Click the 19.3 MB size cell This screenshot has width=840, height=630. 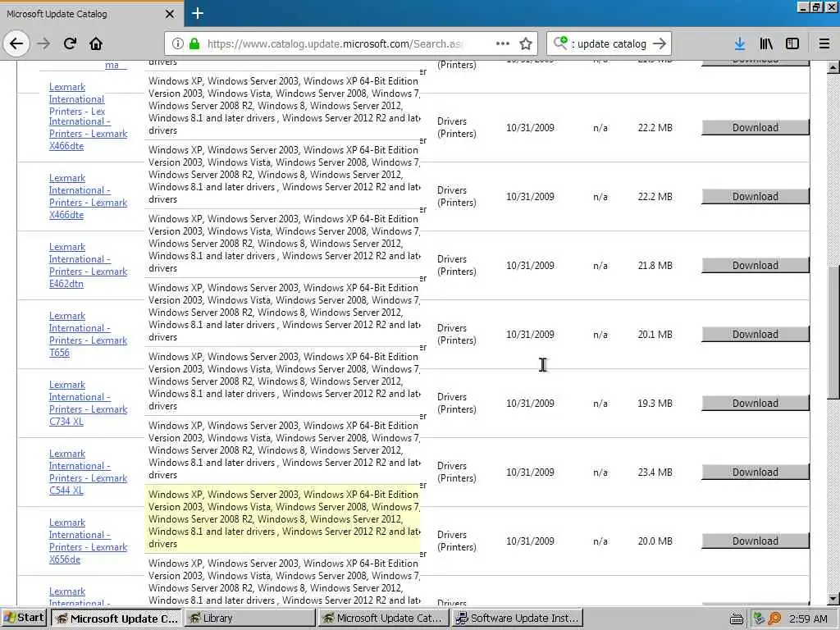coord(655,404)
